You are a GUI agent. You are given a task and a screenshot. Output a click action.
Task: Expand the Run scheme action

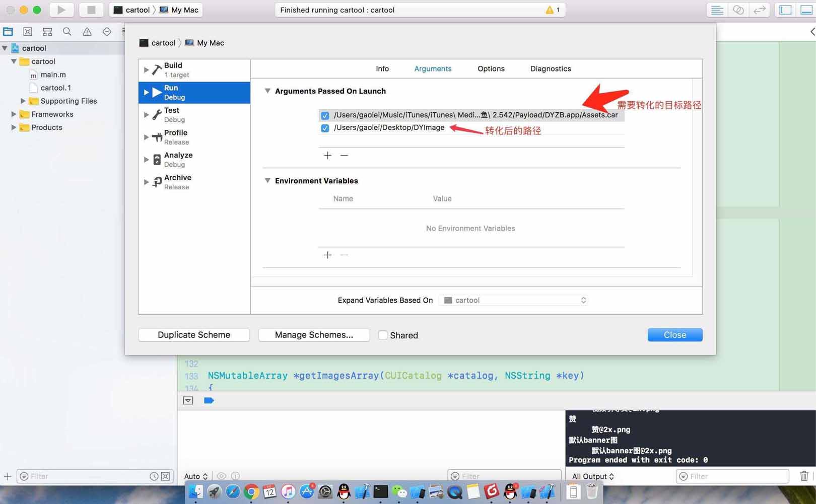(146, 93)
